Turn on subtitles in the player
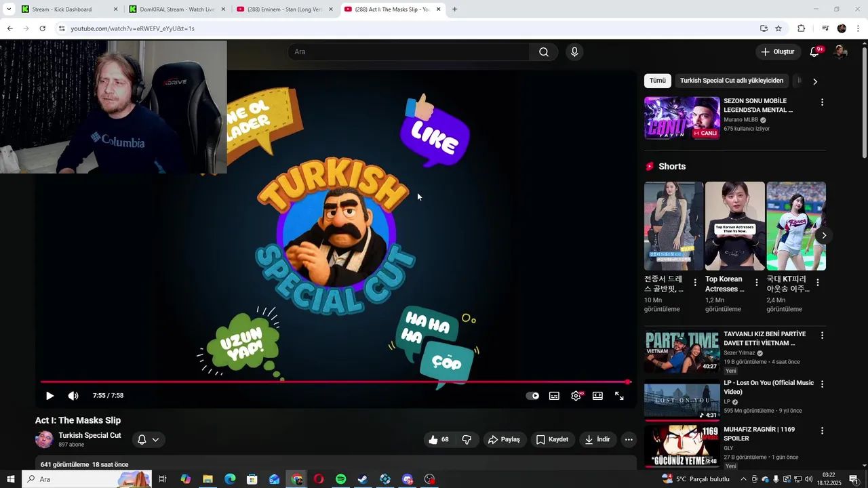The image size is (868, 488). click(x=554, y=396)
